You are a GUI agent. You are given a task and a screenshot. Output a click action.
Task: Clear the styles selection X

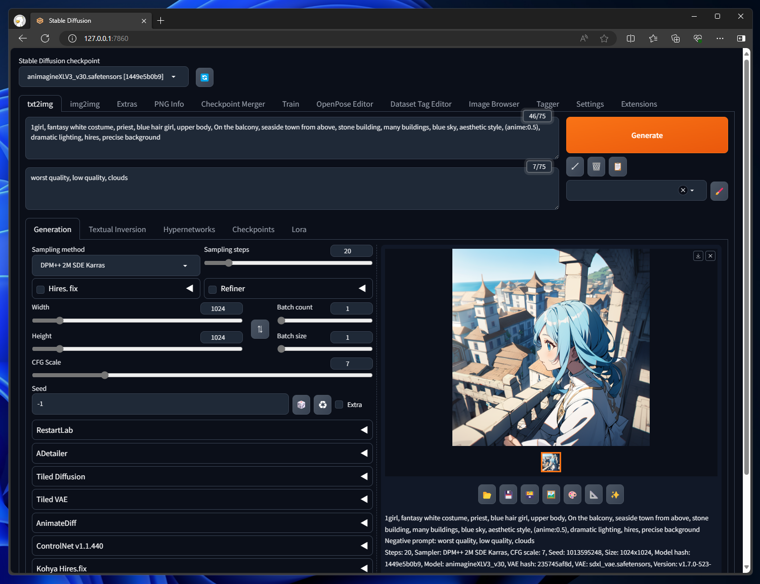point(682,190)
